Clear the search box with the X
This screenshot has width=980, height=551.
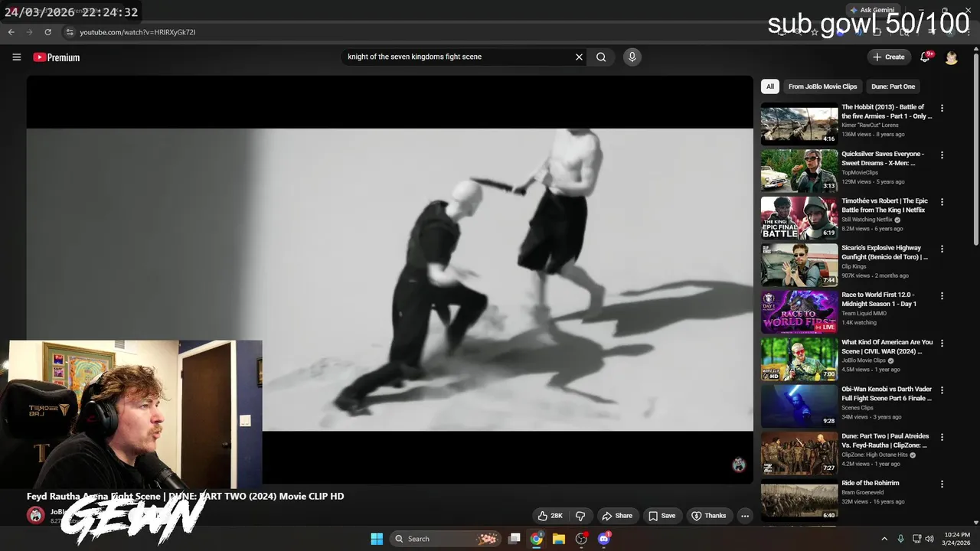(x=579, y=57)
